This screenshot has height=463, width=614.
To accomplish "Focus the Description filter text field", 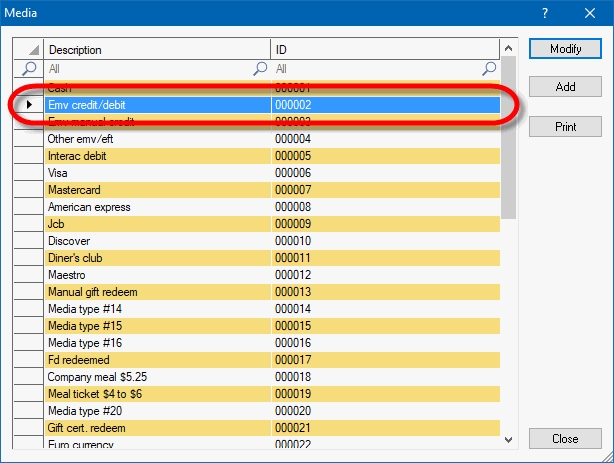I will tap(150, 69).
